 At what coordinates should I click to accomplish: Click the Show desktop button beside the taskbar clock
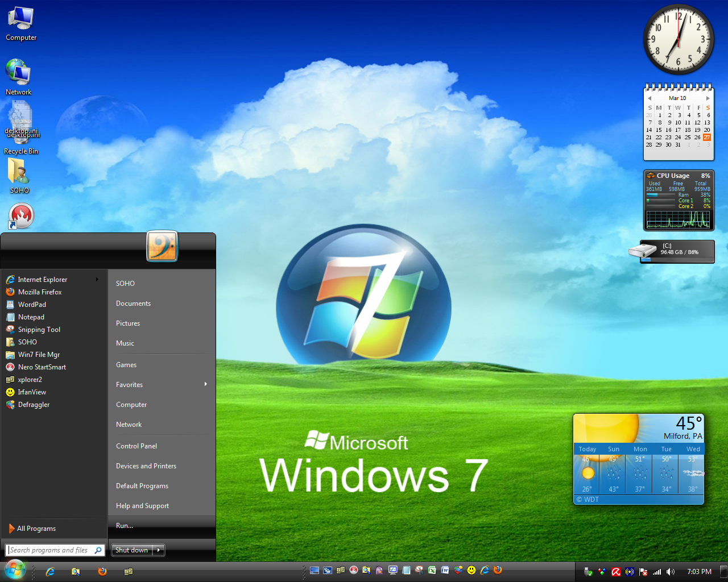[x=724, y=572]
